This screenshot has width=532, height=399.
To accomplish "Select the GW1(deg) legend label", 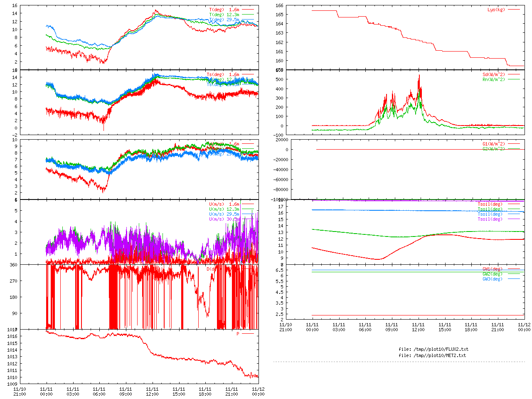I will click(492, 269).
